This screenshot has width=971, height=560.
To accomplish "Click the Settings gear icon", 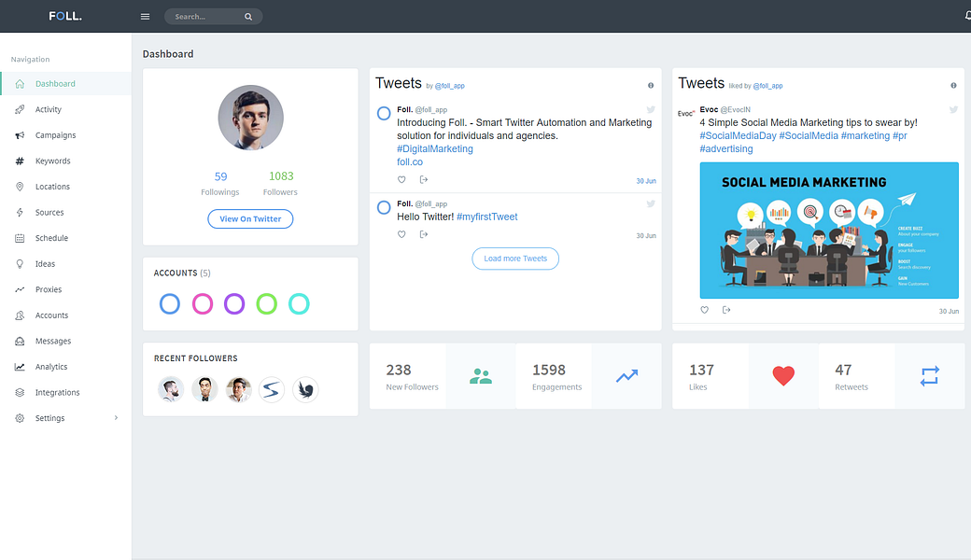I will pos(20,418).
